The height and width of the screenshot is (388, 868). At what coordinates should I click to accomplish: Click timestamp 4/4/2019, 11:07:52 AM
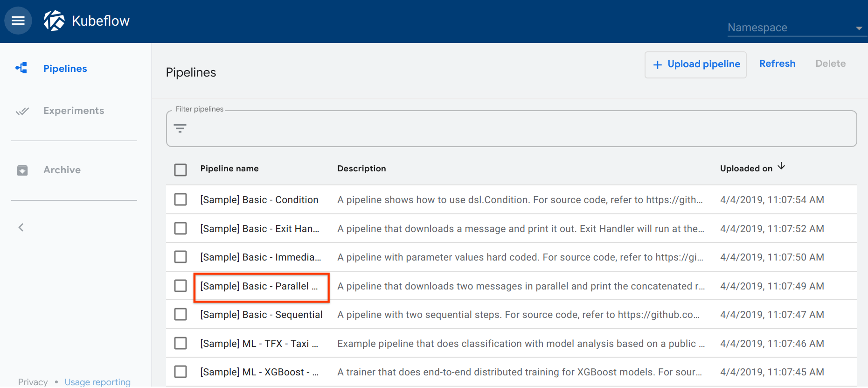[x=772, y=229]
